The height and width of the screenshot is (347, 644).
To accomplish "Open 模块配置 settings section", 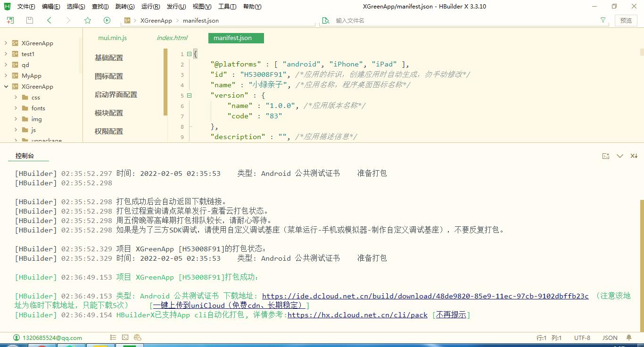I will (x=109, y=113).
